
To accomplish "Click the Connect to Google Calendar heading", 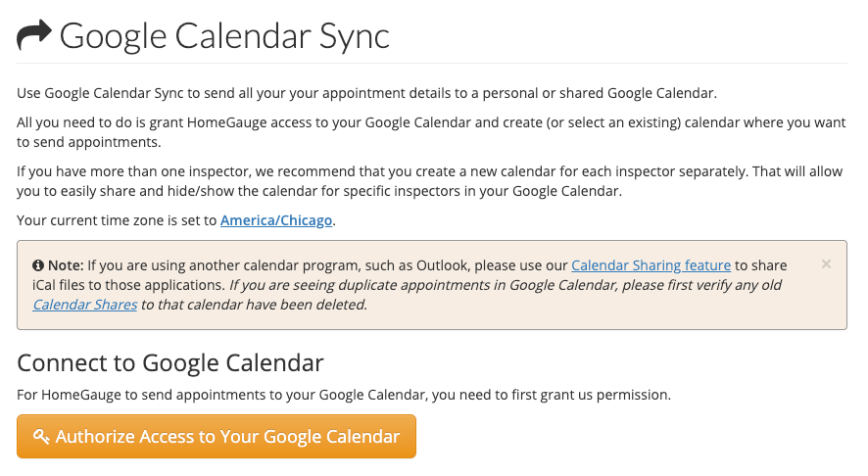I will (x=170, y=362).
